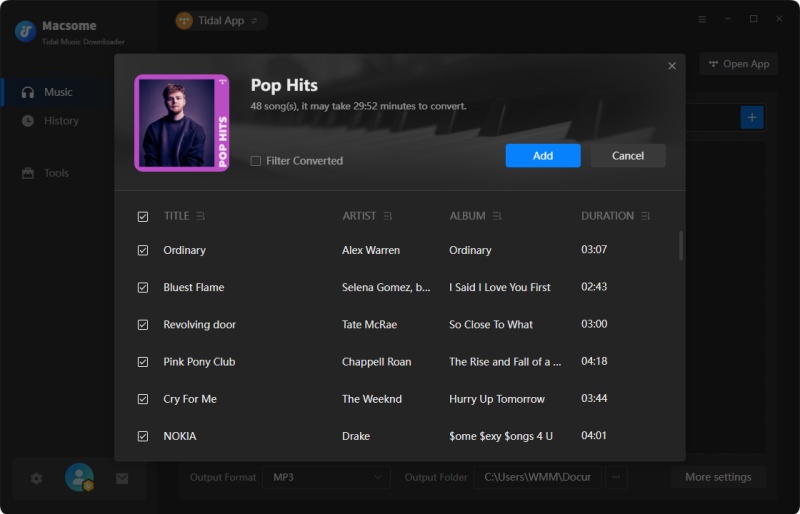Image resolution: width=800 pixels, height=514 pixels.
Task: Uncheck the Pink Pony Club checkbox
Action: [x=143, y=362]
